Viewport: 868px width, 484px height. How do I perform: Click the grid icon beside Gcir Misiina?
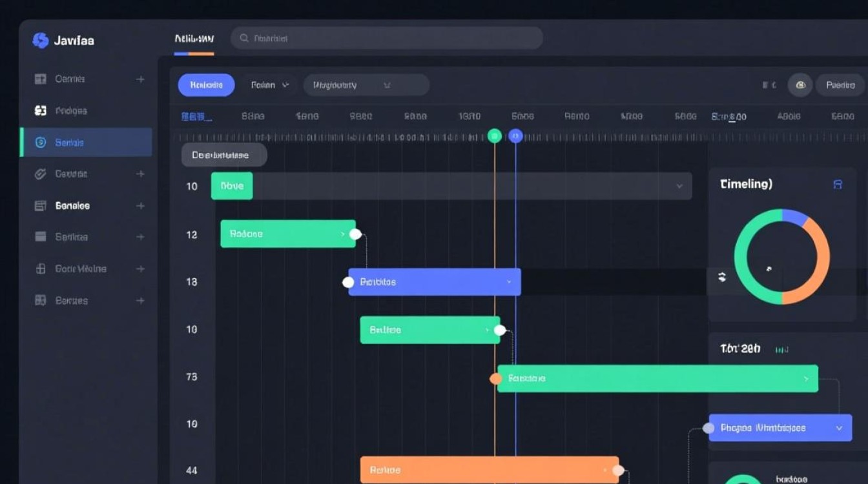pos(41,269)
